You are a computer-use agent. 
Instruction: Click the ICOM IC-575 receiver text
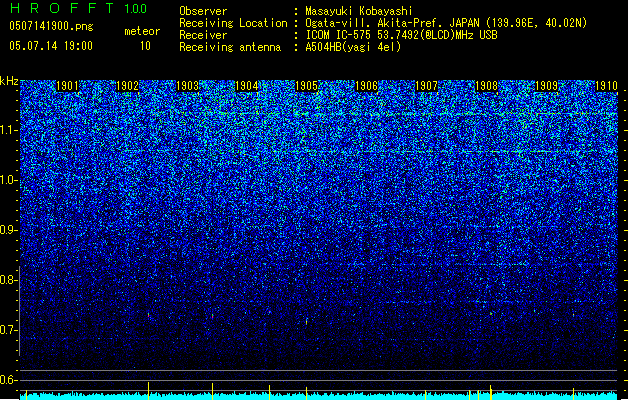401,35
